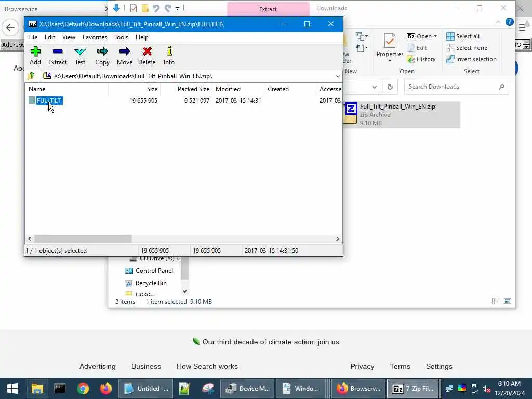Click the Extract ribbon tab in Explorer
The image size is (532, 399).
(x=268, y=9)
